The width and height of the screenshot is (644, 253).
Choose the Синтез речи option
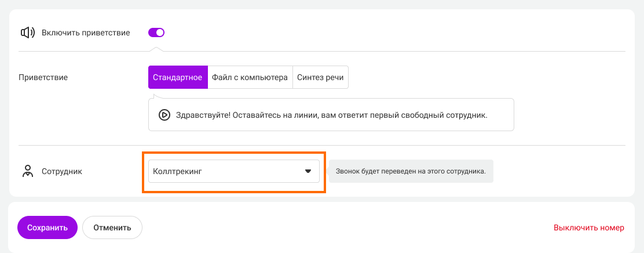(x=320, y=77)
